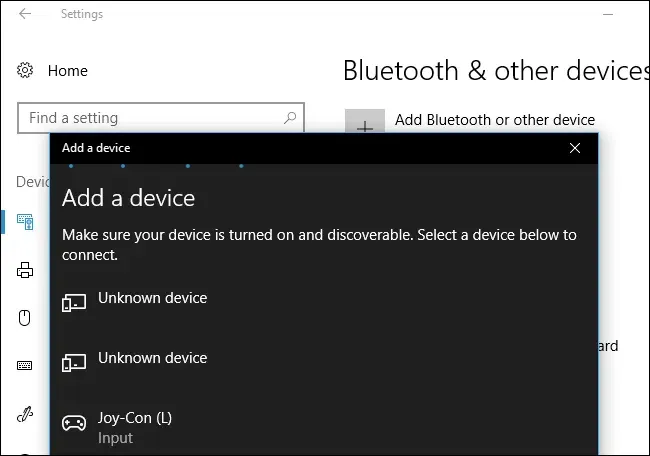Open Home via the gear icon
The image size is (650, 456).
pyautogui.click(x=25, y=70)
